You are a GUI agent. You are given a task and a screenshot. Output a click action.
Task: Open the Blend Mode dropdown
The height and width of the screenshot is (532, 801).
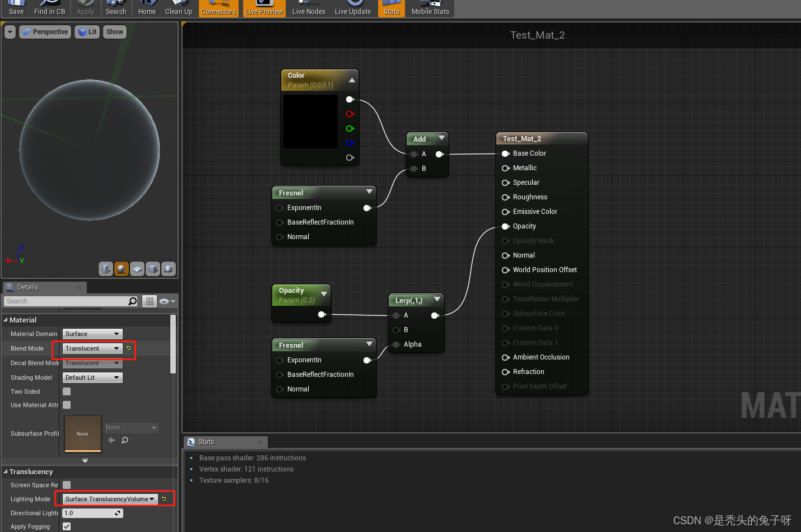(92, 348)
